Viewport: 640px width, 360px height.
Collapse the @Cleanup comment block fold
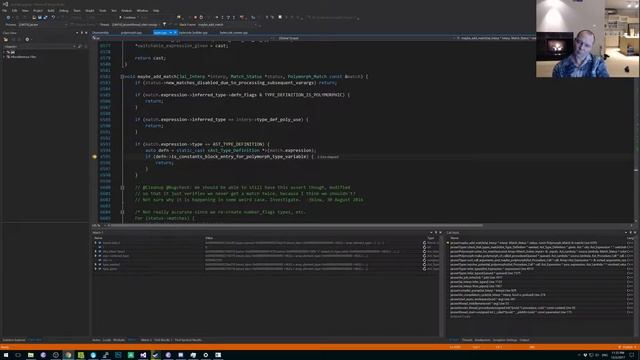(x=122, y=187)
